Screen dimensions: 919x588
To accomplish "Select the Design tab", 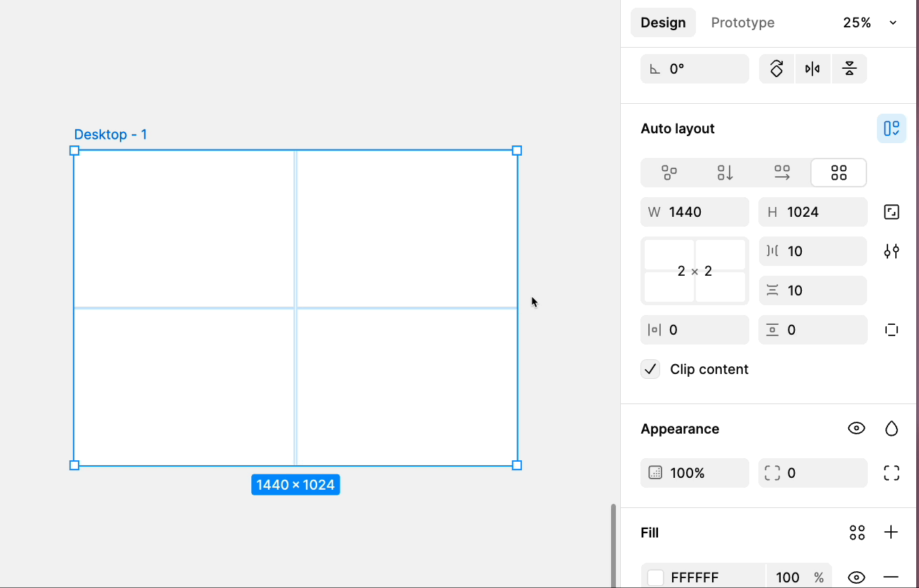I will [663, 22].
